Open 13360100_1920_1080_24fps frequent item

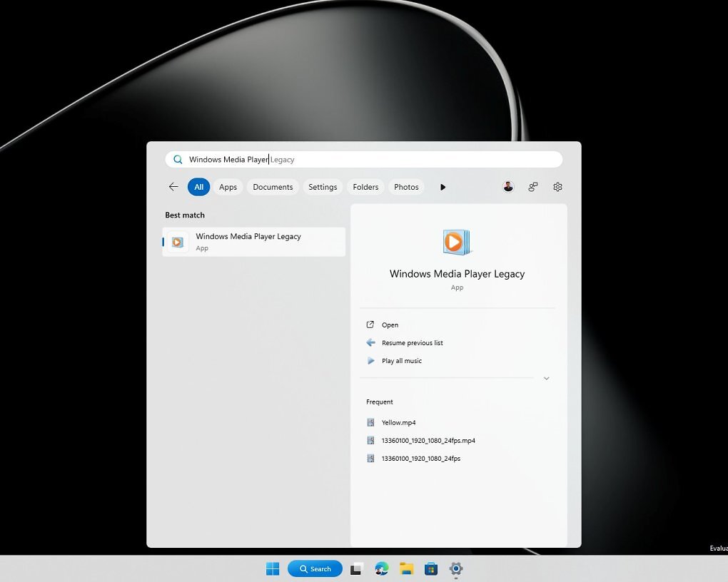point(420,459)
